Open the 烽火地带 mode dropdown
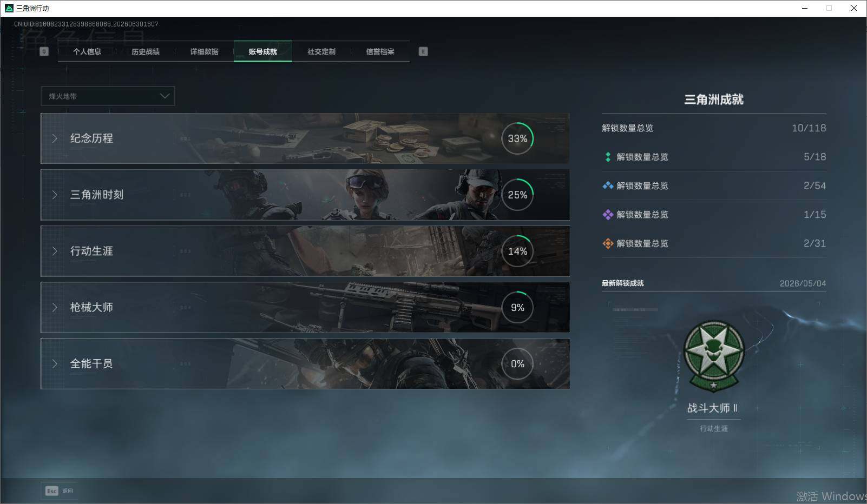 tap(108, 96)
